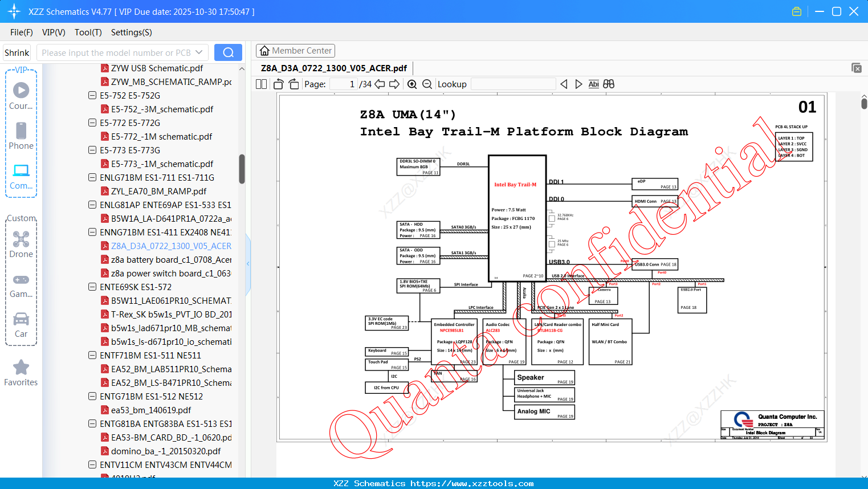Click the blue search magnifier button
868x489 pixels.
click(x=228, y=52)
